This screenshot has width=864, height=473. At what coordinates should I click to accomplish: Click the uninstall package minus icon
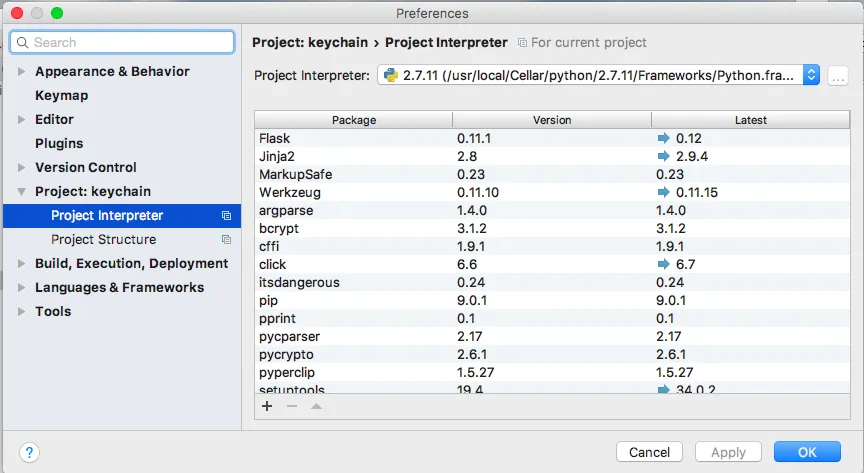(292, 406)
